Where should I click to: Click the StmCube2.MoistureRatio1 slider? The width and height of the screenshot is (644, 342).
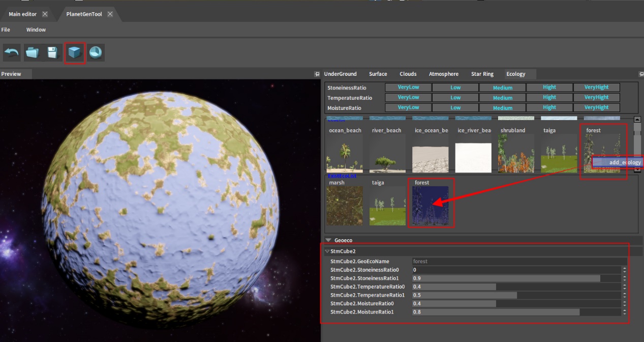point(516,312)
